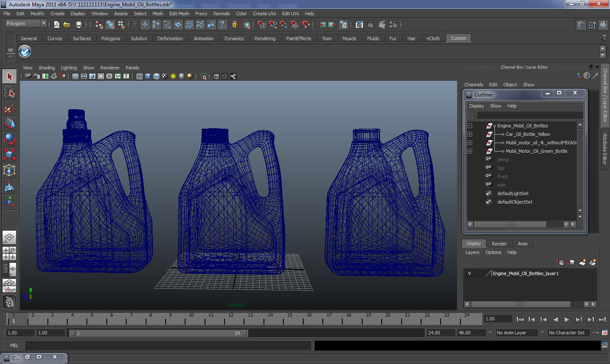Screen dimensions: 610x364
Task: Expand Mobil_Motor_Oil_Green_Bottle node in Outliner
Action: [470, 151]
